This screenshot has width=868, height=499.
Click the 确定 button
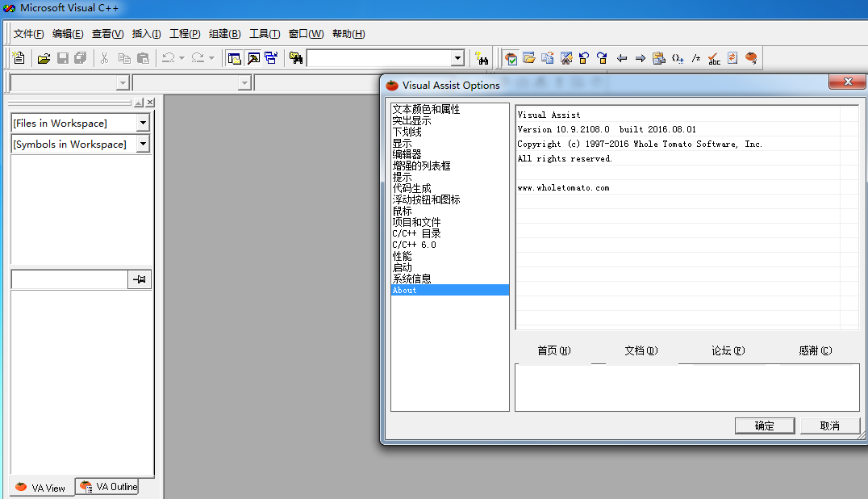pos(765,426)
